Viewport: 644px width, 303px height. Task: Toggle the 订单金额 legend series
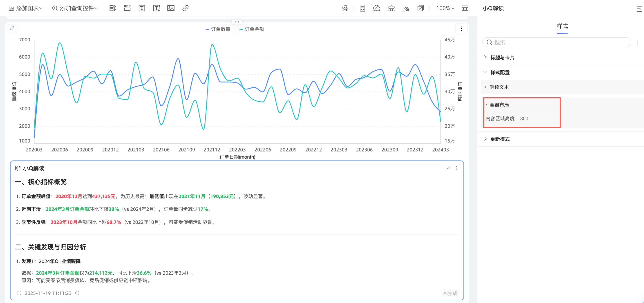click(x=252, y=29)
